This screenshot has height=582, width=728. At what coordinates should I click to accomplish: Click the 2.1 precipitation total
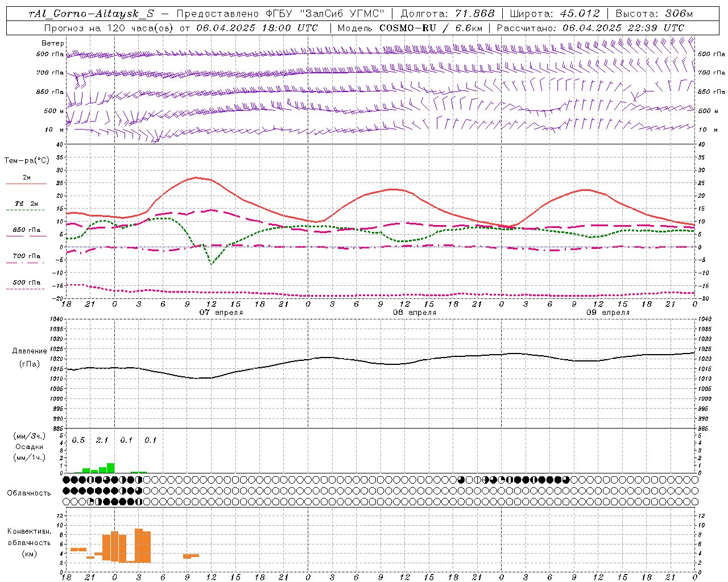(x=102, y=440)
